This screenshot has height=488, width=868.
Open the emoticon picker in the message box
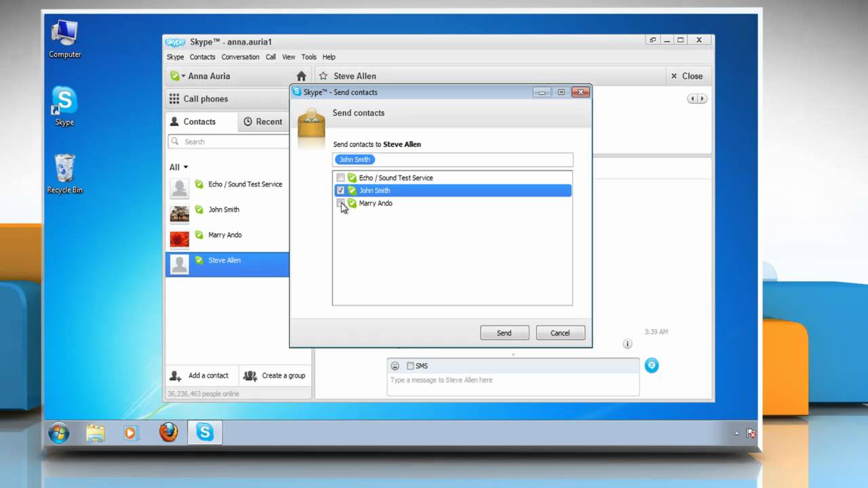click(x=395, y=366)
